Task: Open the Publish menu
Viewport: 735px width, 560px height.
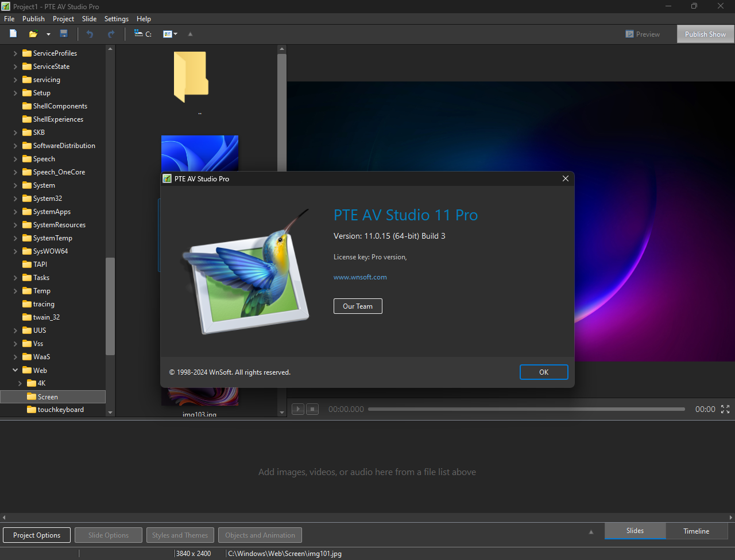Action: pyautogui.click(x=34, y=19)
